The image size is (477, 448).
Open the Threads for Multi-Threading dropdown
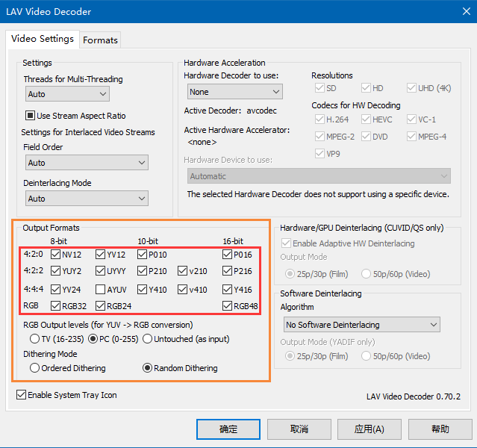pyautogui.click(x=67, y=94)
